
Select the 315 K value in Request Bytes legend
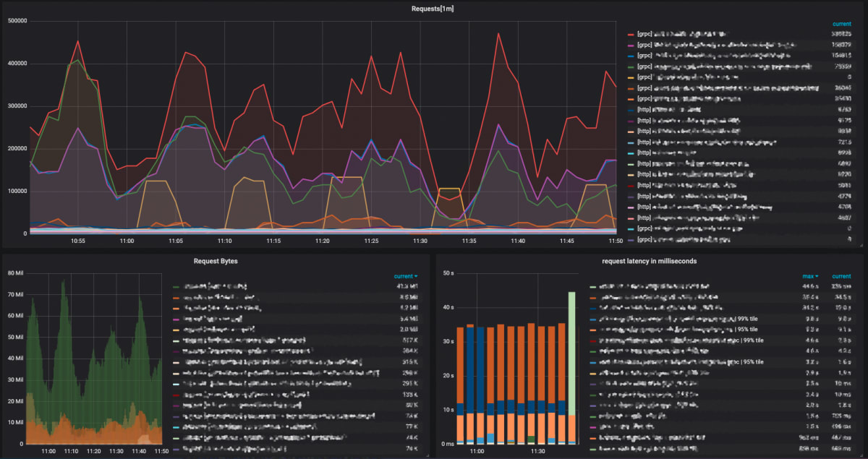(409, 362)
